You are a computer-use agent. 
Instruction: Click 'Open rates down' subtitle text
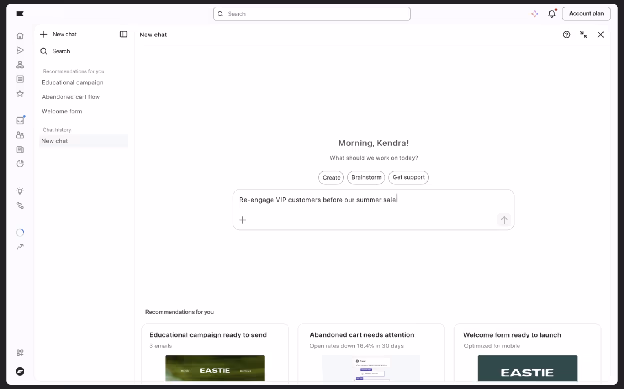(356, 346)
